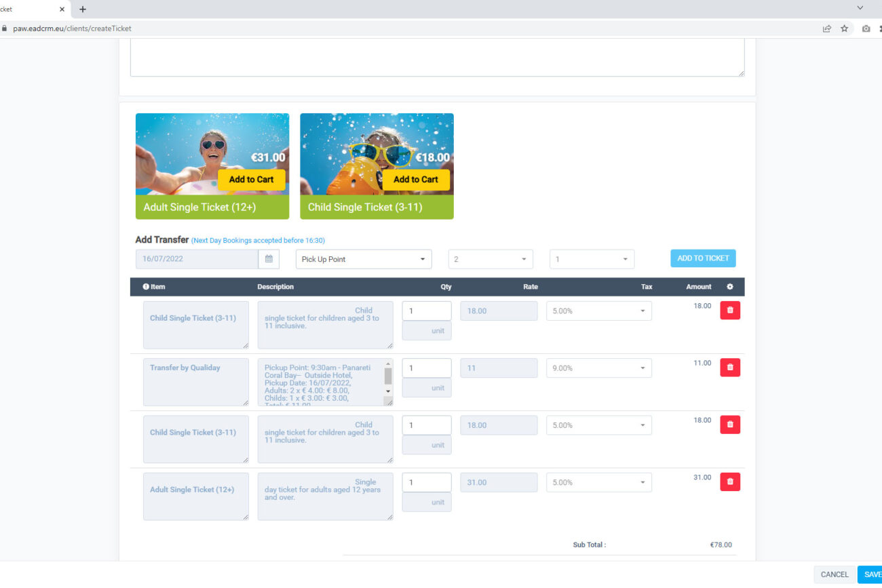
Task: Click the settings gear in table header
Action: coord(730,287)
